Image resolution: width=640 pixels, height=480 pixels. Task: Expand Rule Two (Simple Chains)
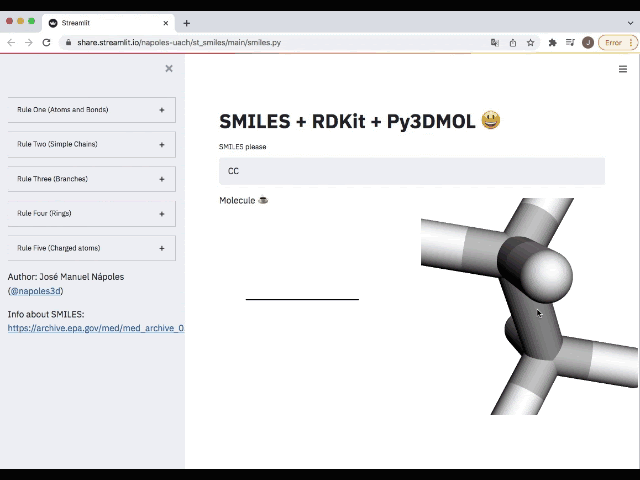click(x=92, y=144)
